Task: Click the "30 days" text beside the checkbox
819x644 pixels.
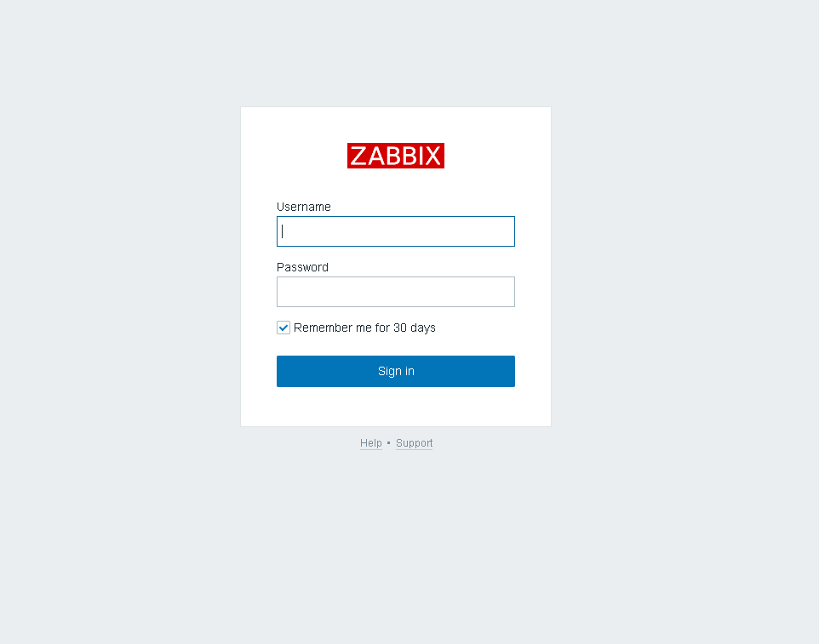Action: pyautogui.click(x=415, y=328)
